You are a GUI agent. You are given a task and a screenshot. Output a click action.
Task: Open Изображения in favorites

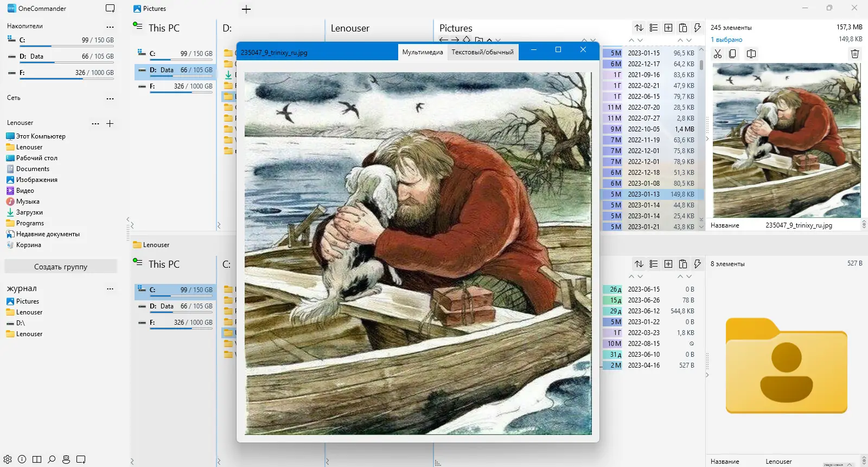click(31, 180)
